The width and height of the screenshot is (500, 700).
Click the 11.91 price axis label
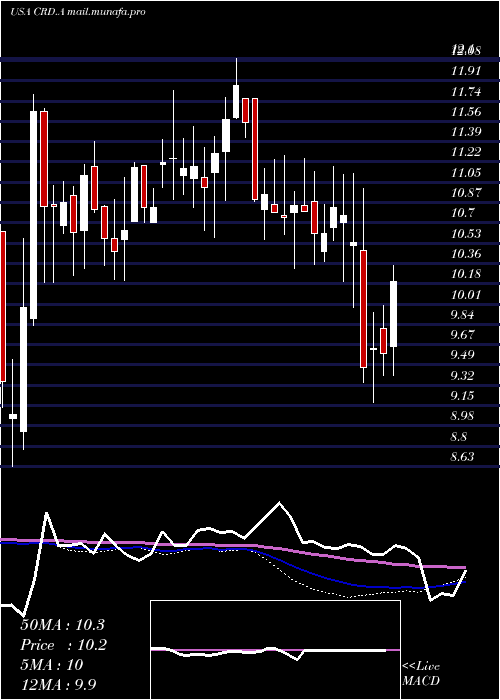click(x=466, y=71)
